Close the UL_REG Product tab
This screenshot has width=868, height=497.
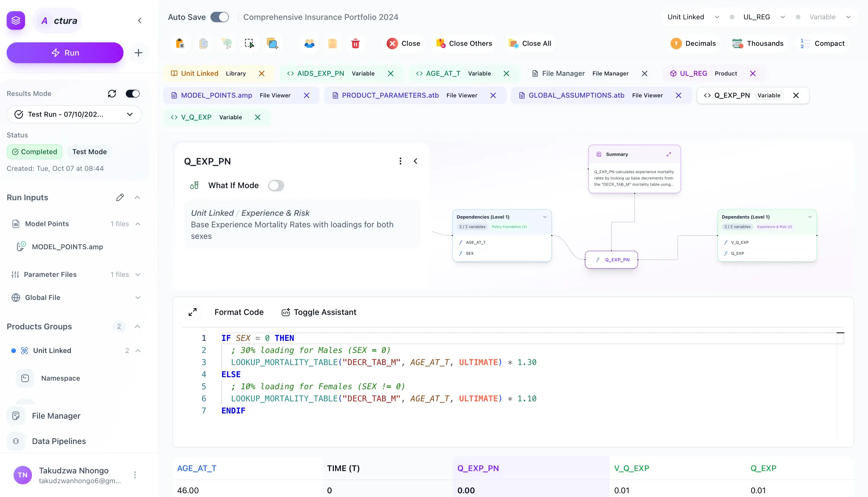tap(753, 73)
